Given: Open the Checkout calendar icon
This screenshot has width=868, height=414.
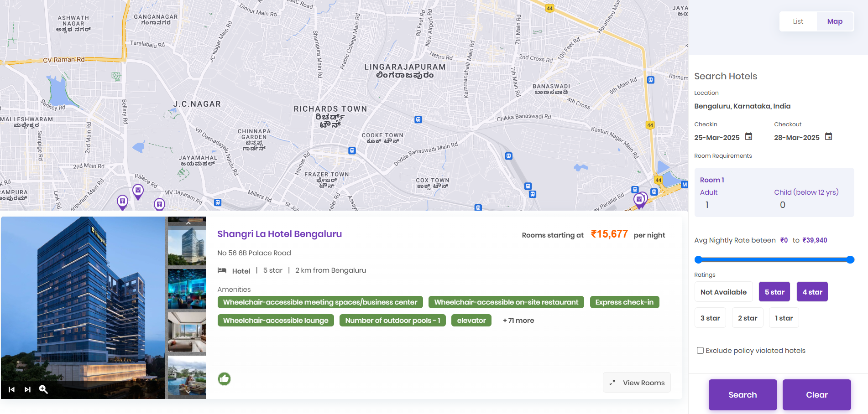Looking at the screenshot, I should tap(829, 137).
